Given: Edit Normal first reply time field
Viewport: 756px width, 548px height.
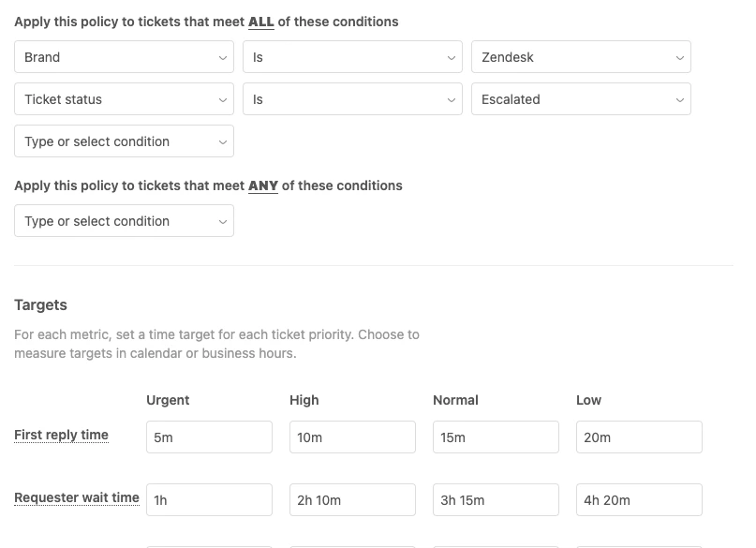Looking at the screenshot, I should (x=496, y=437).
